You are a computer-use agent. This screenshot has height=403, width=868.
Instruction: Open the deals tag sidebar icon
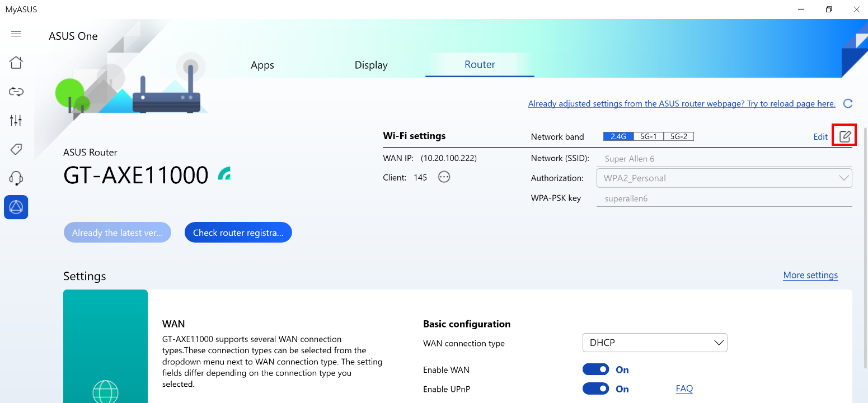[16, 149]
